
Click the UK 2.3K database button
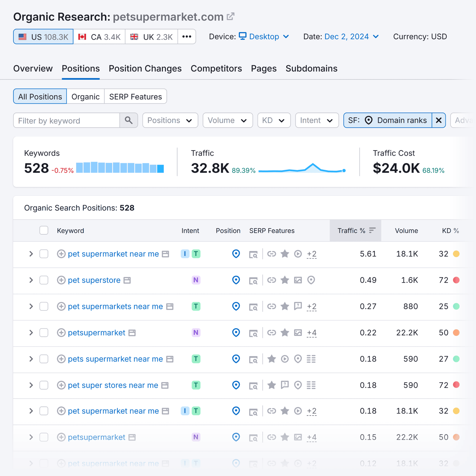coord(151,37)
